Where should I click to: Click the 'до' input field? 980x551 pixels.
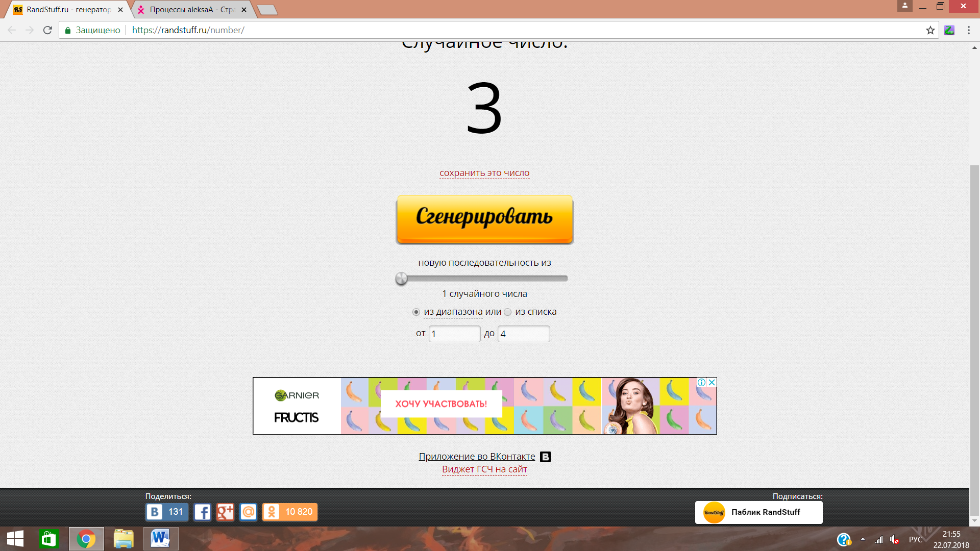point(524,334)
